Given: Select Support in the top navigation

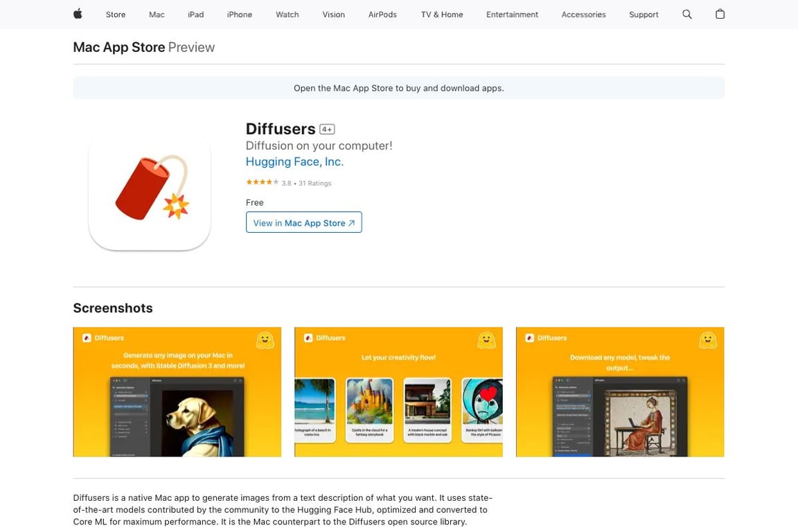Looking at the screenshot, I should pyautogui.click(x=644, y=15).
